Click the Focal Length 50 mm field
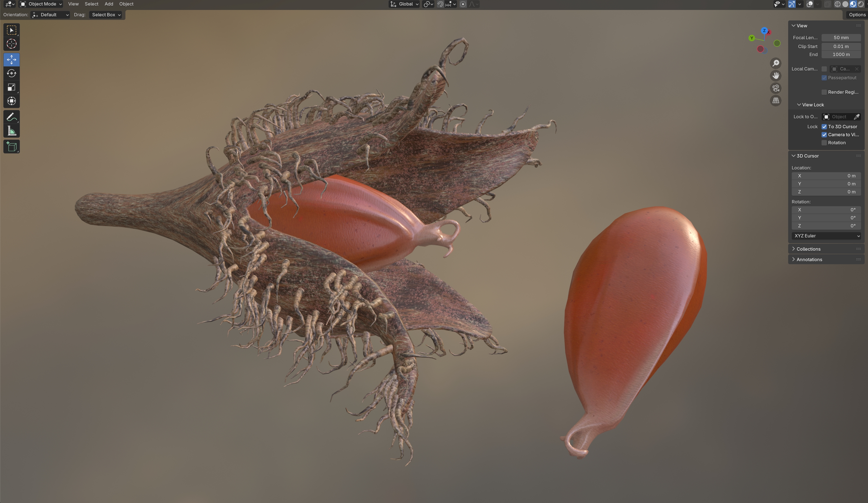Screen dimensions: 868x503 841,38
